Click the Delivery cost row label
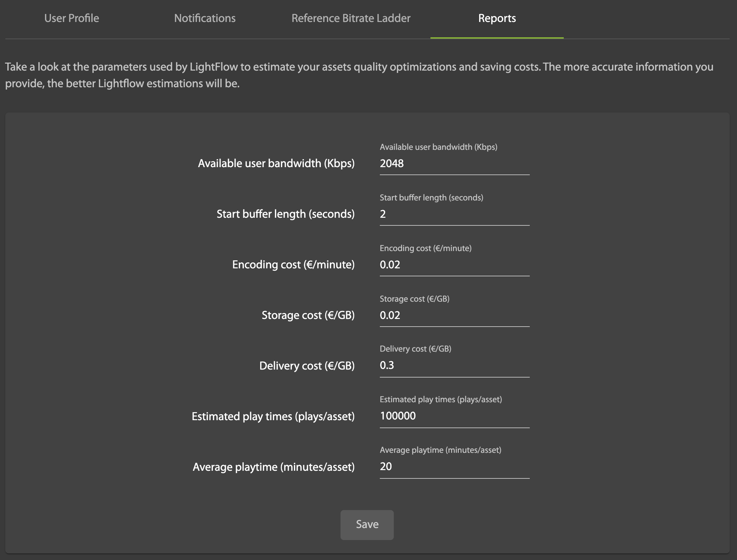Viewport: 737px width, 560px height. pos(307,366)
